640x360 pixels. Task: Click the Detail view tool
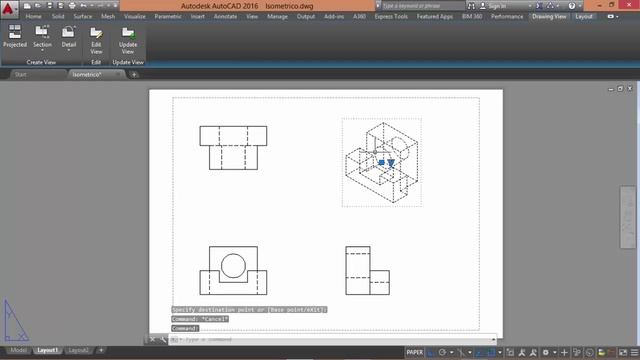[69, 36]
